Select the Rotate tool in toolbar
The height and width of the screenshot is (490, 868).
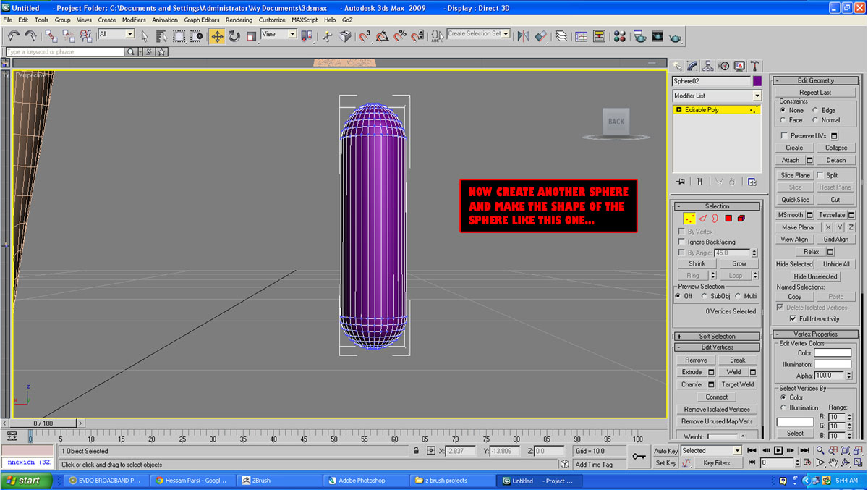234,35
